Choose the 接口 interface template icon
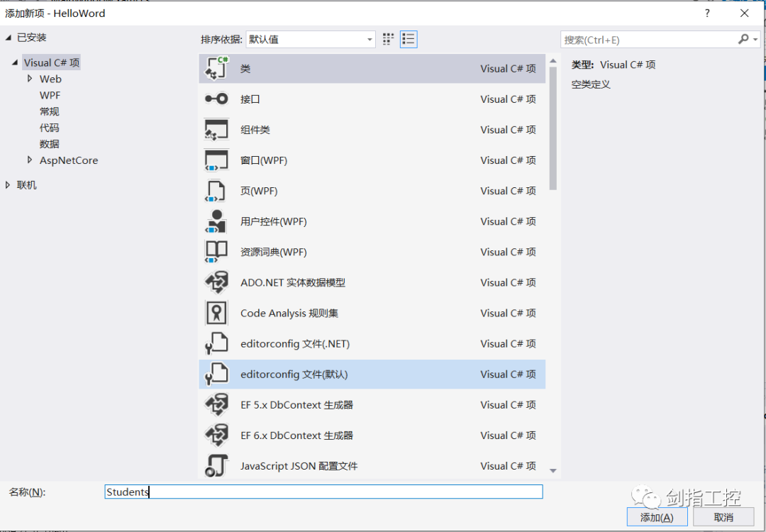Viewport: 766px width, 532px height. (216, 99)
